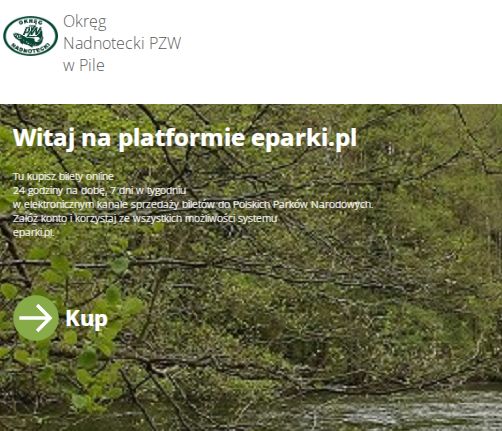Click the Nadnotecki PZW header line

122,43
